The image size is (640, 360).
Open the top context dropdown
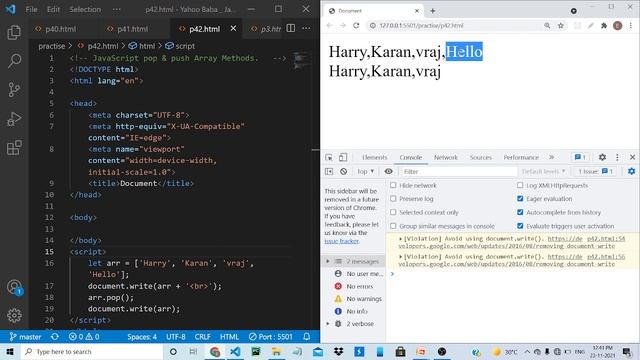point(366,171)
